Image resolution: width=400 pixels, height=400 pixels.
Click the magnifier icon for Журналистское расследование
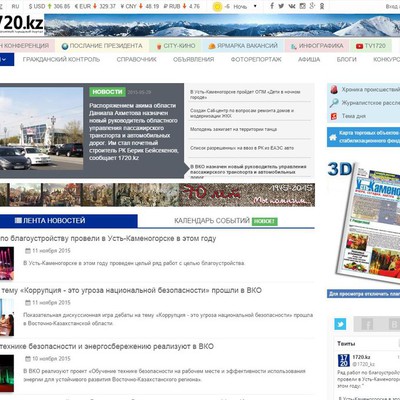click(x=334, y=103)
